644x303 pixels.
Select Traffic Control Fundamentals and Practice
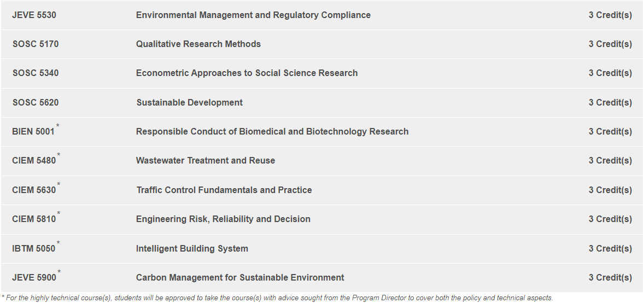[x=224, y=190]
